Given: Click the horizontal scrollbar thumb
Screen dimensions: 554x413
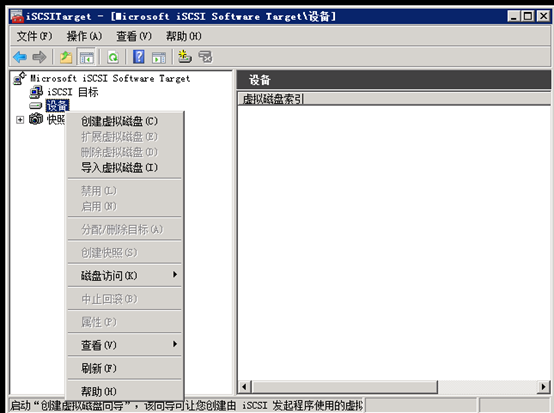Looking at the screenshot, I should pyautogui.click(x=344, y=387).
